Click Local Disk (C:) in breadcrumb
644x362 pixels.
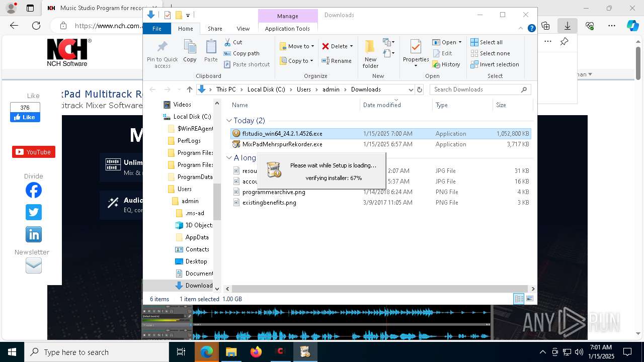(266, 89)
